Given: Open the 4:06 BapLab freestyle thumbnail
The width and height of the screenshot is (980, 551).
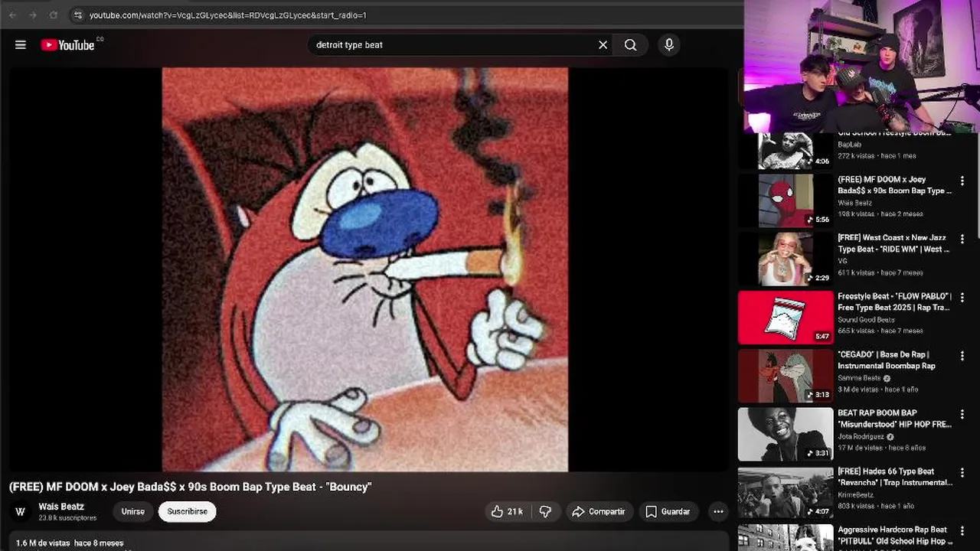Looking at the screenshot, I should 786,151.
